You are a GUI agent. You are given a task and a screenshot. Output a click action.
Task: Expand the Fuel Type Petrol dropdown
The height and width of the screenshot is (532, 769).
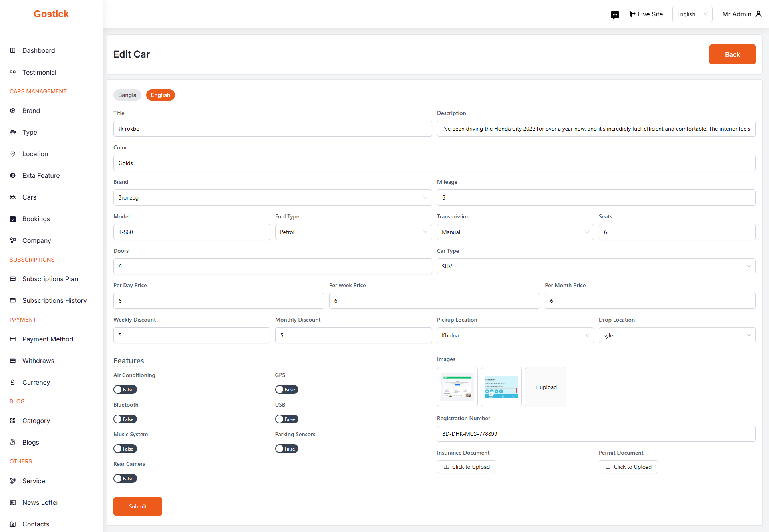point(353,232)
